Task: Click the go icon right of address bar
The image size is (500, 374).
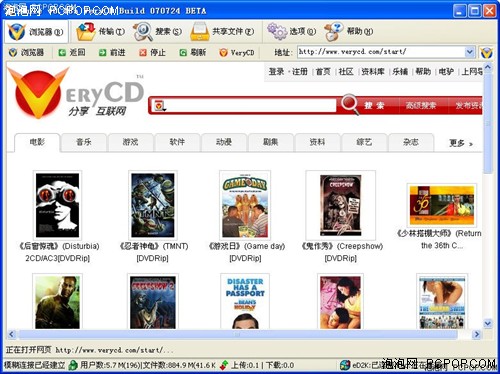Action: [x=486, y=52]
